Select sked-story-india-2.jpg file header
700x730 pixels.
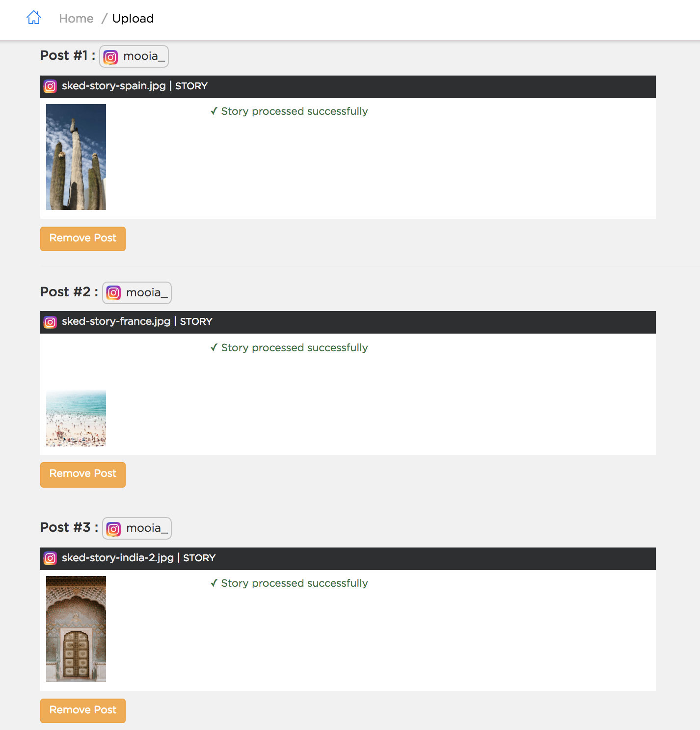point(348,559)
